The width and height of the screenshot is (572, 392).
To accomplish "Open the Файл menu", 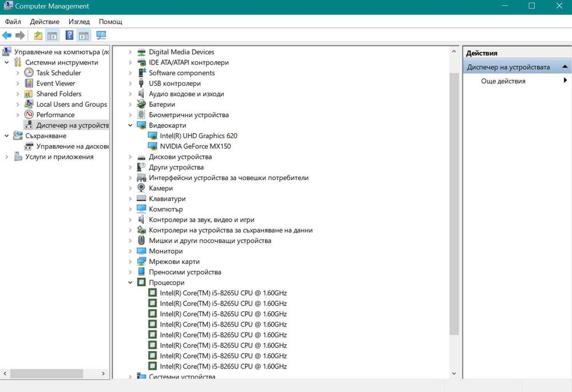I will click(13, 22).
